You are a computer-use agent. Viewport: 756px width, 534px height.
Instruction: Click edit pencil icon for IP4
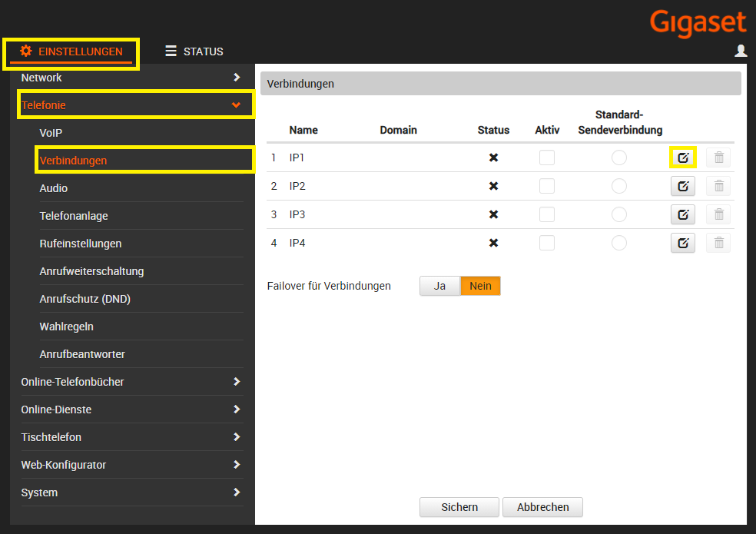(683, 243)
